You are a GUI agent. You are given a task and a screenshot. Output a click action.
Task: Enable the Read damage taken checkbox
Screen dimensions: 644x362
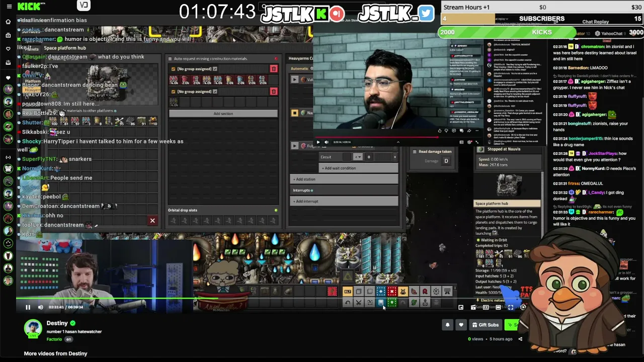pyautogui.click(x=415, y=151)
